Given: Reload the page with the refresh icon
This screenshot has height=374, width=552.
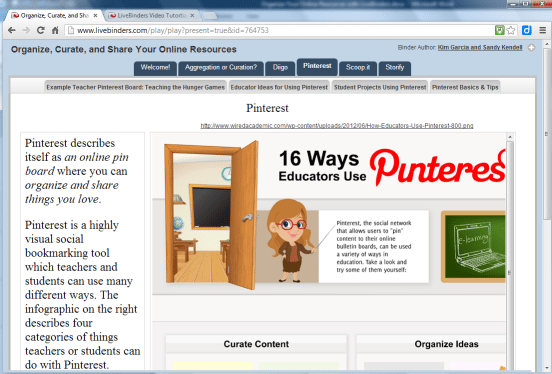Looking at the screenshot, I should [x=41, y=30].
